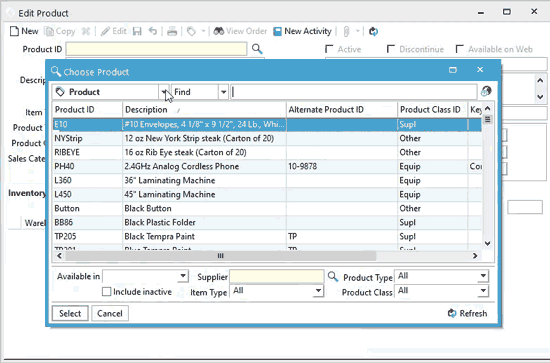Open the View Order binoculars button
Screen dimensions: 550x363
click(x=240, y=31)
